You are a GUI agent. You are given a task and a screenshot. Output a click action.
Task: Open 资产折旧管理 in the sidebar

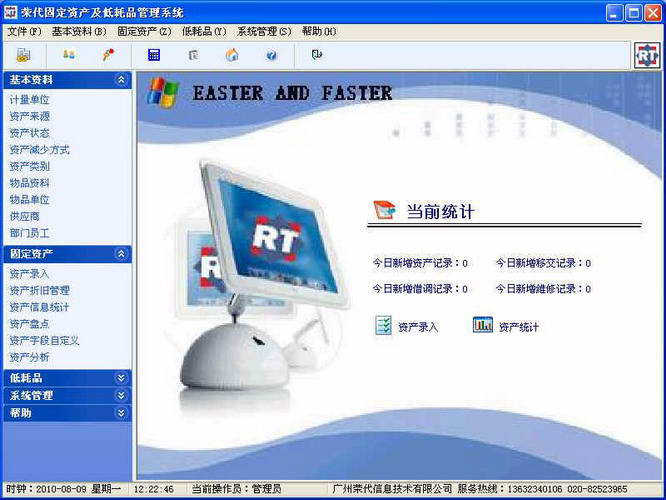pos(40,291)
